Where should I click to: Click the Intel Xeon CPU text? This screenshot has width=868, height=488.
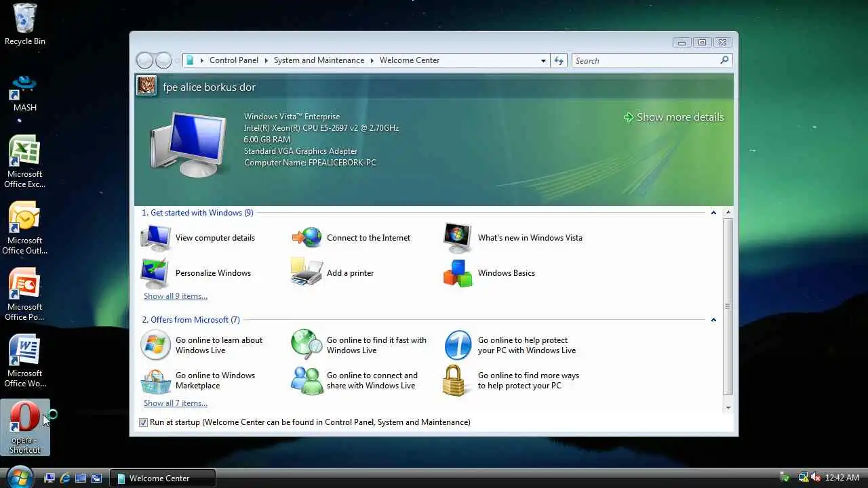(321, 128)
